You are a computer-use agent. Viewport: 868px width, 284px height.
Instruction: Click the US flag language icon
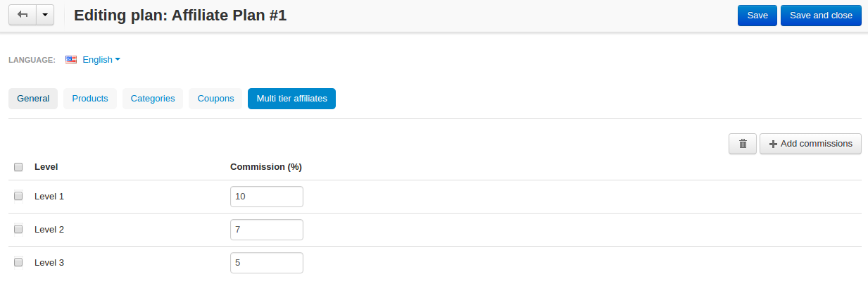pos(71,60)
